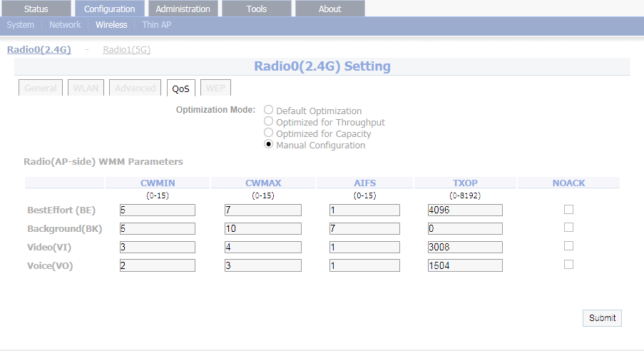
Task: Open the Status tab
Action: [36, 9]
